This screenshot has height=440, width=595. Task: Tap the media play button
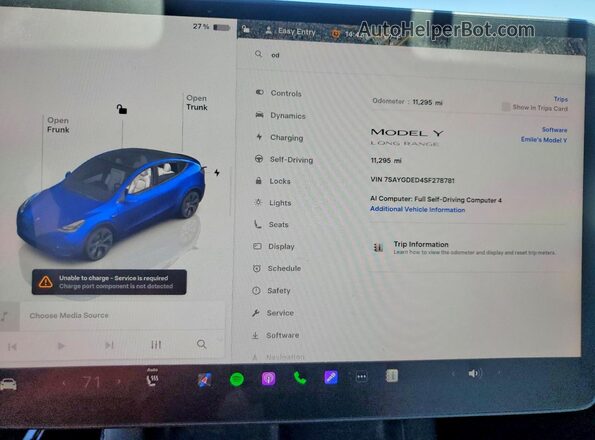[61, 346]
